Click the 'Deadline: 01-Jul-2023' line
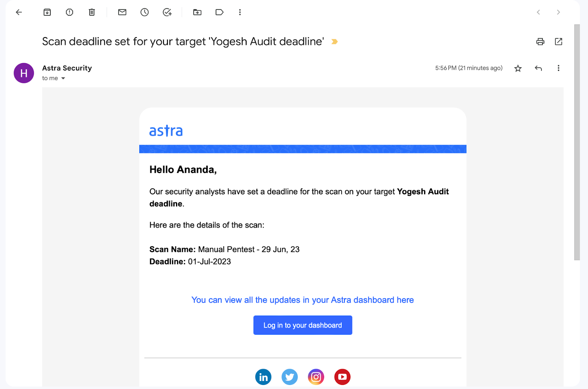 [x=190, y=262]
